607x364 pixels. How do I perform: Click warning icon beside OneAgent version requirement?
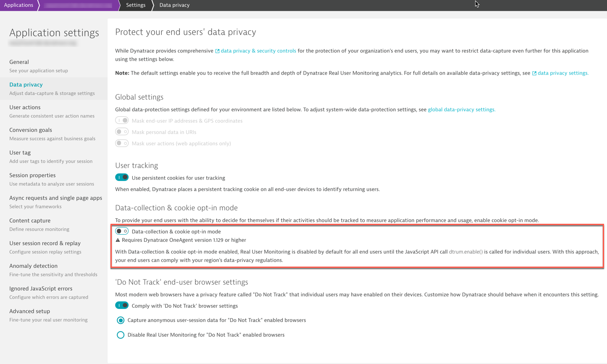(x=118, y=240)
